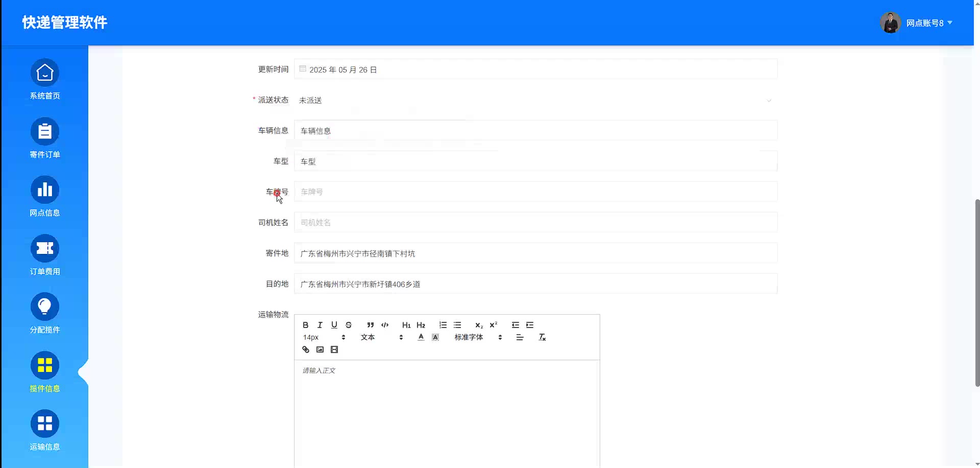This screenshot has width=980, height=468.
Task: Apply superscript formatting
Action: pyautogui.click(x=493, y=325)
